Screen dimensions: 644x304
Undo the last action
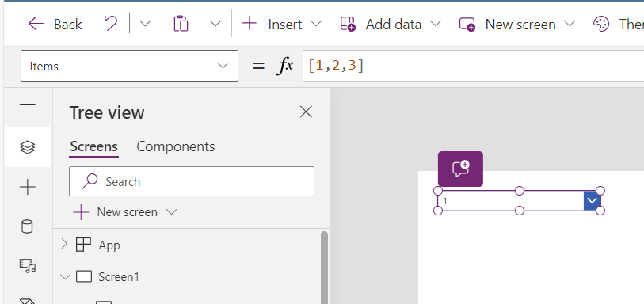tap(110, 24)
